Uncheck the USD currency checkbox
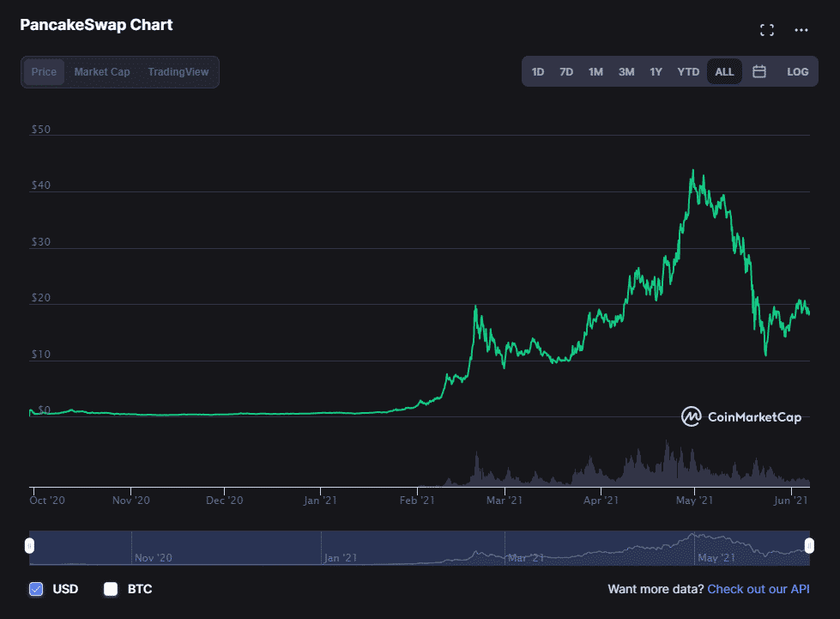 [36, 589]
